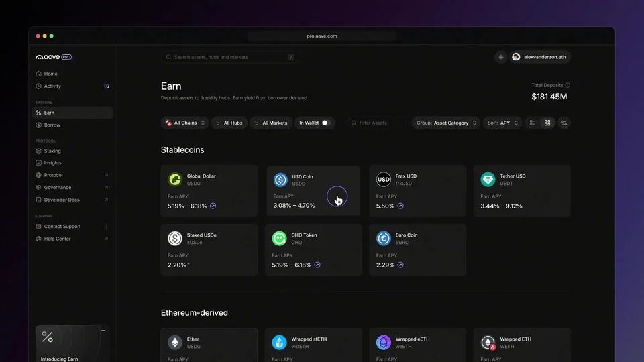
Task: Open the Sort: APY dropdown
Action: pos(502,123)
